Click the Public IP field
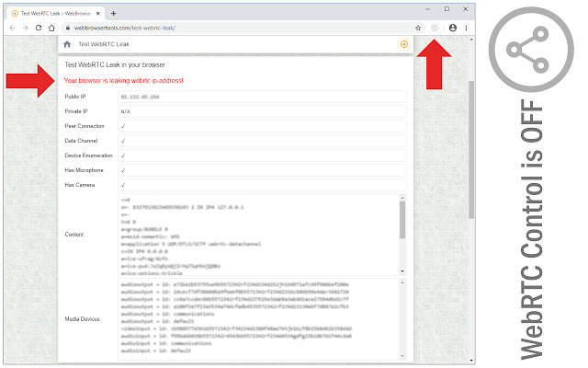This screenshot has height=368, width=588. 262,97
